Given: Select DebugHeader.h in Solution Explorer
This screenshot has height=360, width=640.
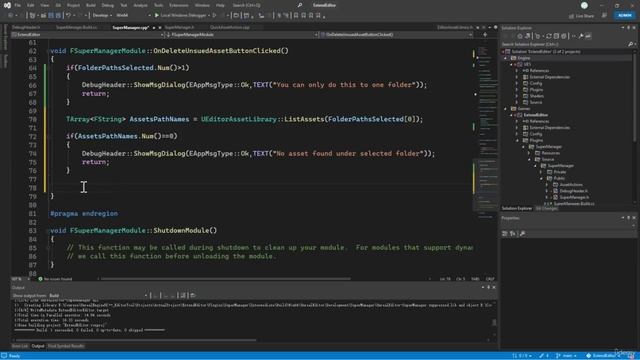Looking at the screenshot, I should point(573,191).
